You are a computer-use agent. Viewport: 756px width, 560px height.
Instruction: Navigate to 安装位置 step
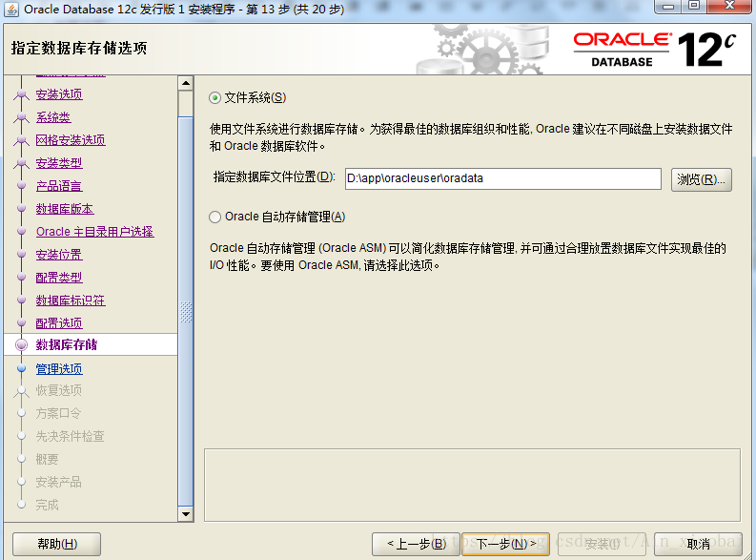[x=59, y=255]
